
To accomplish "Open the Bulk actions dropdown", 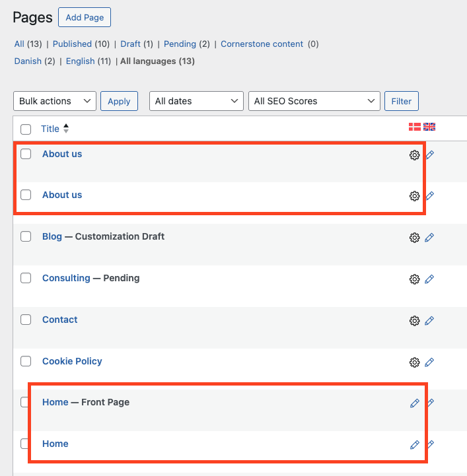I will [55, 101].
